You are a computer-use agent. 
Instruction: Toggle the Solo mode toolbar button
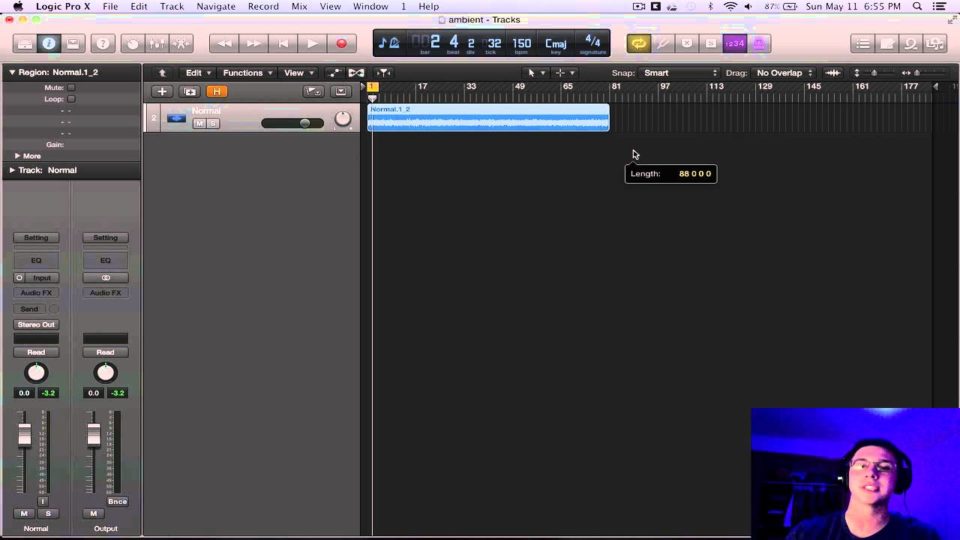711,43
